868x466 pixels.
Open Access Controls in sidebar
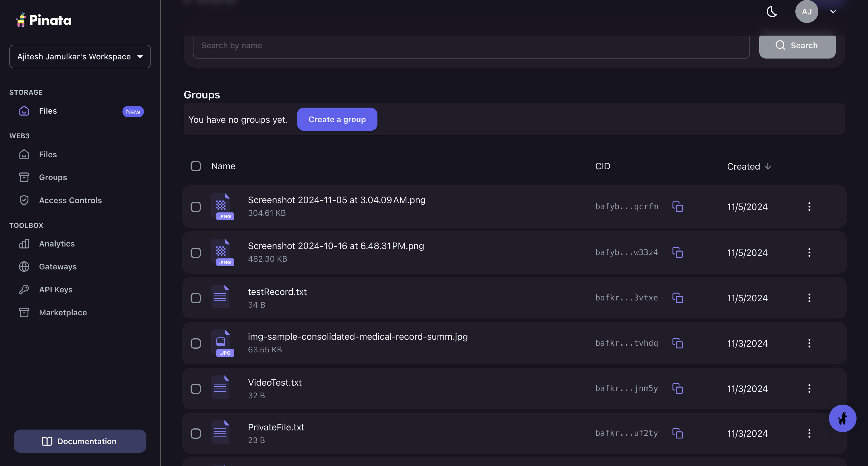point(70,200)
